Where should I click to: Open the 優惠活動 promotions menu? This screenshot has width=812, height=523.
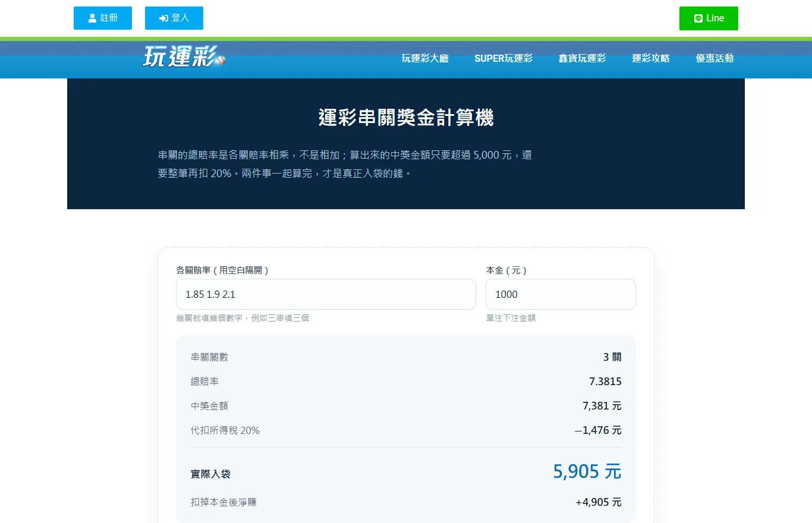715,58
